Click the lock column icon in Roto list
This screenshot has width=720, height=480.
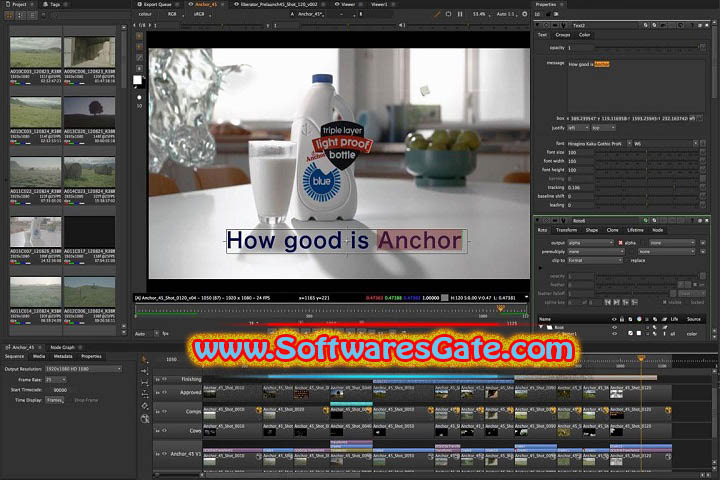point(622,319)
